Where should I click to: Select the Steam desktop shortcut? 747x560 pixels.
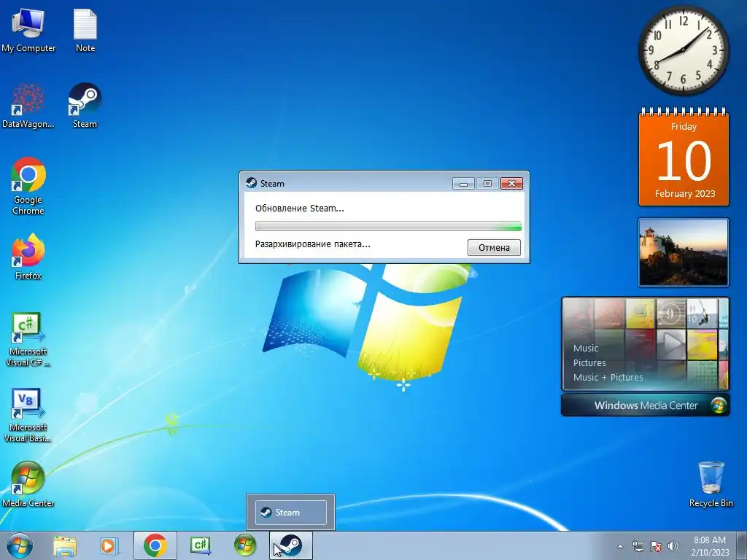85,106
